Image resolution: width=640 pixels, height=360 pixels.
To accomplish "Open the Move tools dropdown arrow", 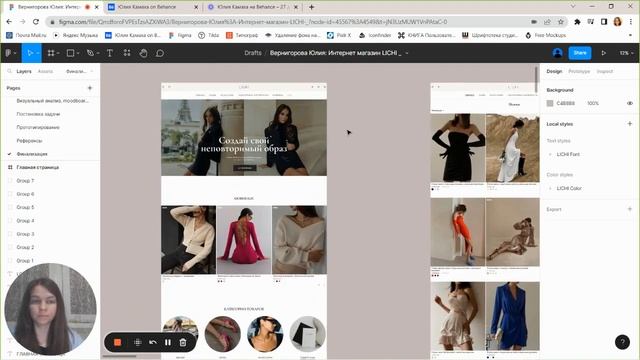I will (37, 53).
